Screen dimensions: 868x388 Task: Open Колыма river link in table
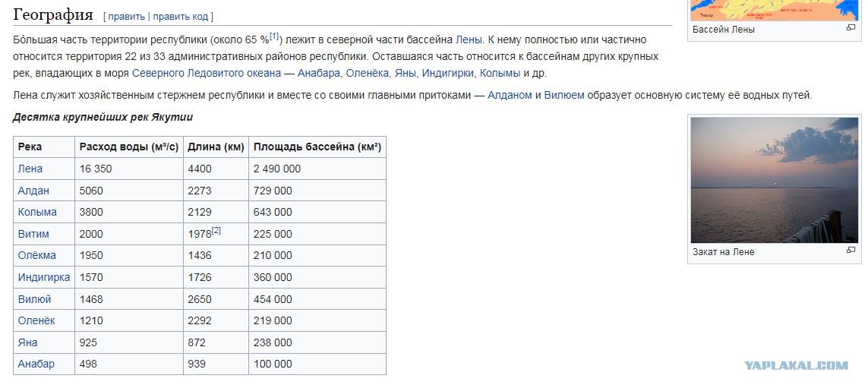tap(37, 212)
